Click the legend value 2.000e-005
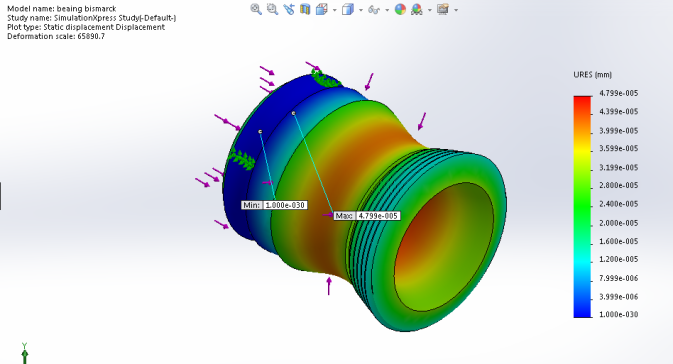Image resolution: width=673 pixels, height=364 pixels. point(618,223)
